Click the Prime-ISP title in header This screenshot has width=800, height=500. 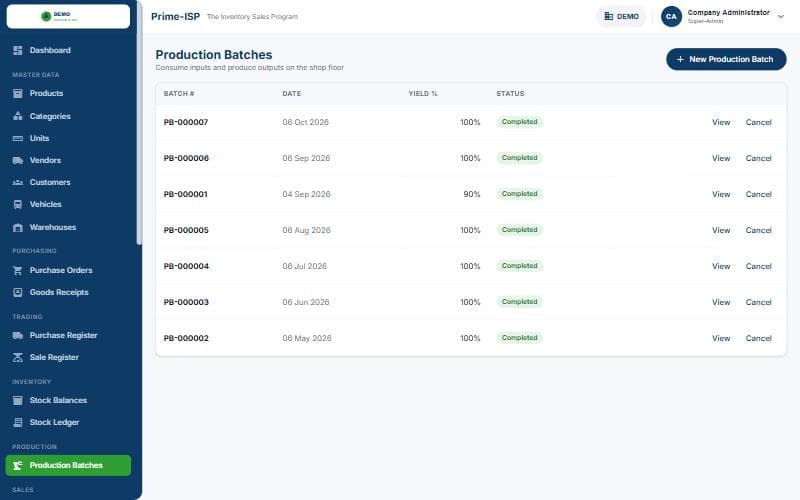click(175, 16)
